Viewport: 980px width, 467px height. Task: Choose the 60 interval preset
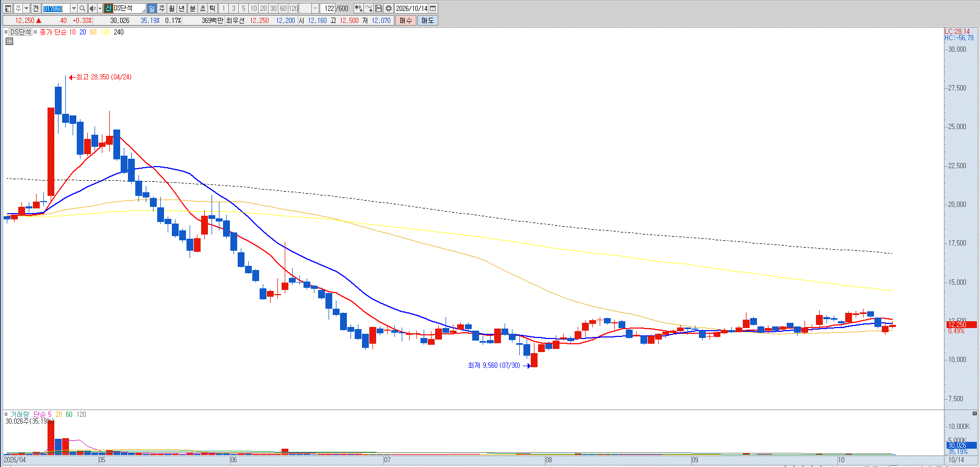click(x=283, y=8)
